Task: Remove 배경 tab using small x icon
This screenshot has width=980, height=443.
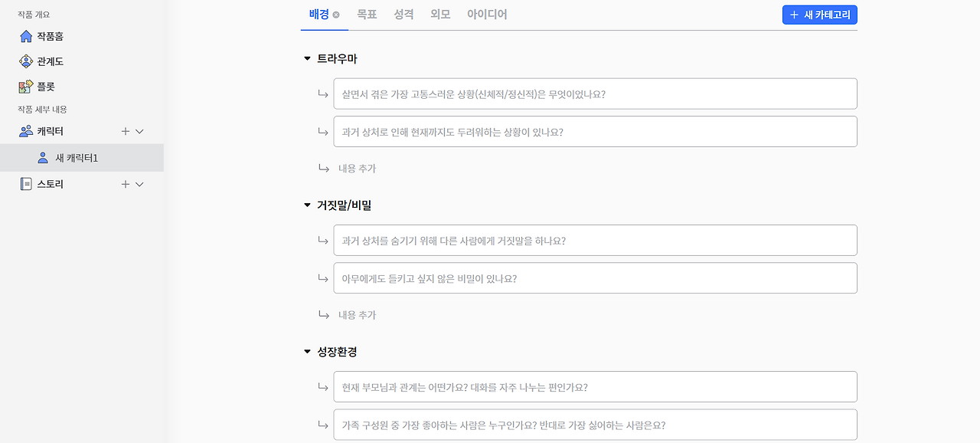Action: (x=336, y=15)
